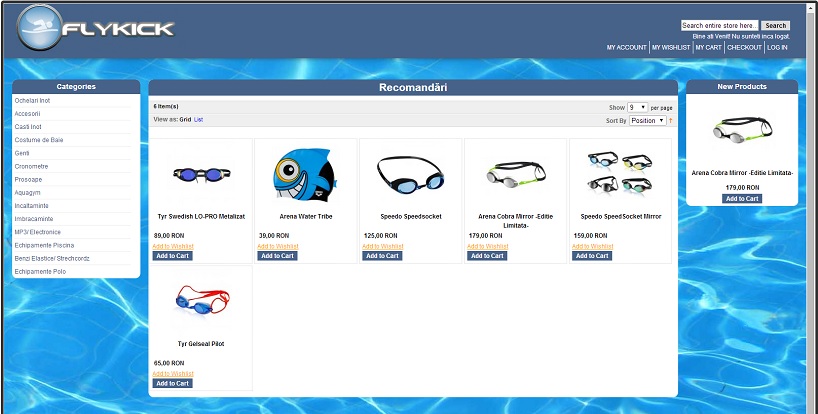
Task: Open MY WISHLIST page
Action: click(x=671, y=47)
